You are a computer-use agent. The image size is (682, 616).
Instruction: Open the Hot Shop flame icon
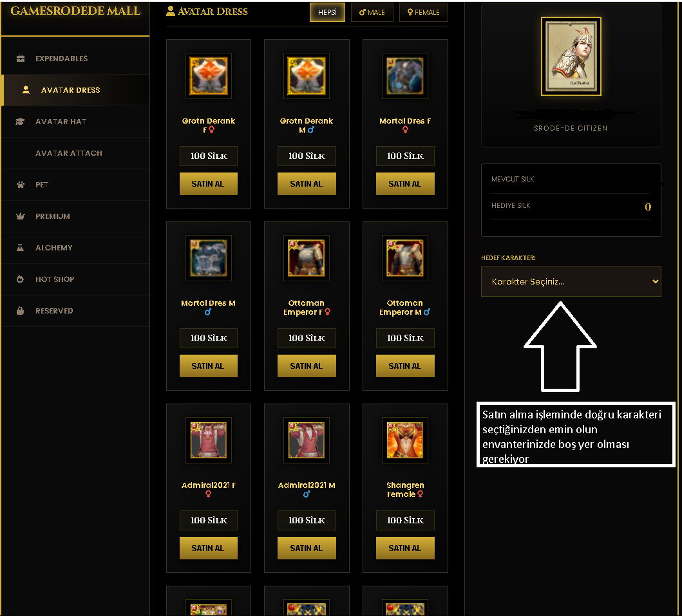[20, 279]
